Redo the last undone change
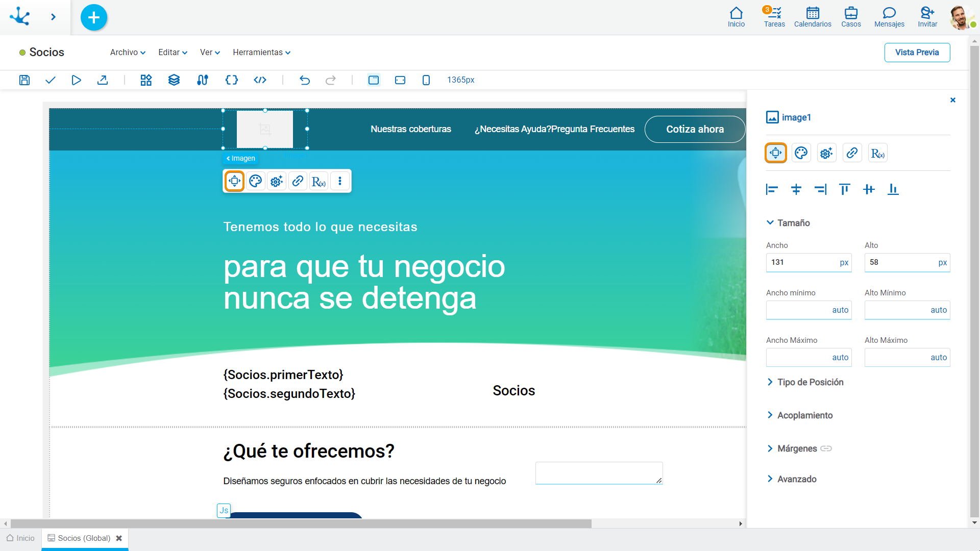Screen dimensions: 980x551 pyautogui.click(x=331, y=80)
